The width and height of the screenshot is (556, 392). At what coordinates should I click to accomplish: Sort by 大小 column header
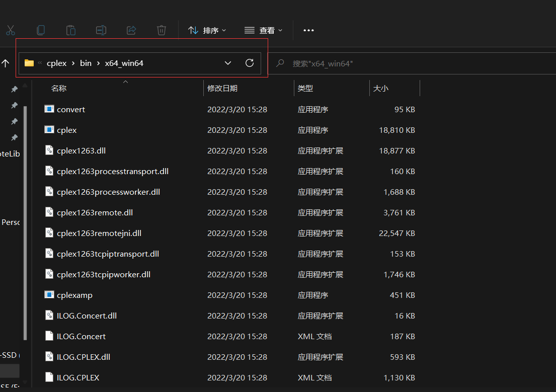(381, 89)
